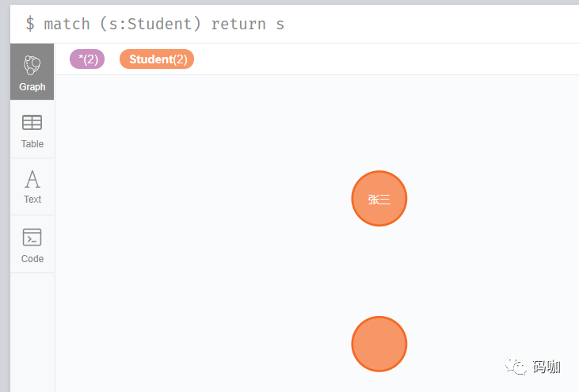
Task: Click empty label bar right of Student(2)
Action: (x=384, y=59)
